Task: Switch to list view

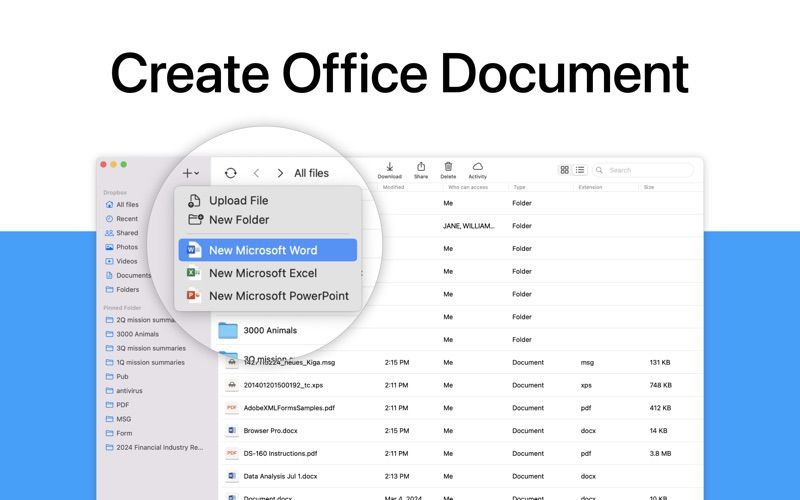Action: point(580,170)
